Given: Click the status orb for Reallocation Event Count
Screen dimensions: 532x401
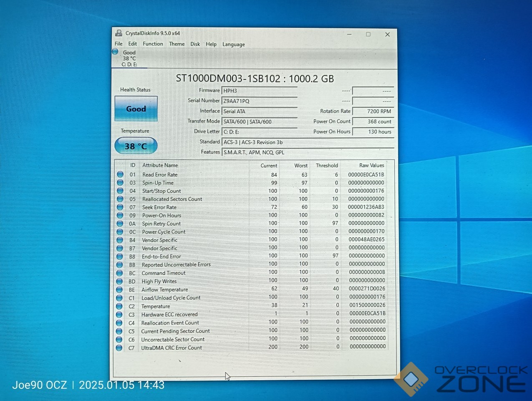Looking at the screenshot, I should point(119,323).
